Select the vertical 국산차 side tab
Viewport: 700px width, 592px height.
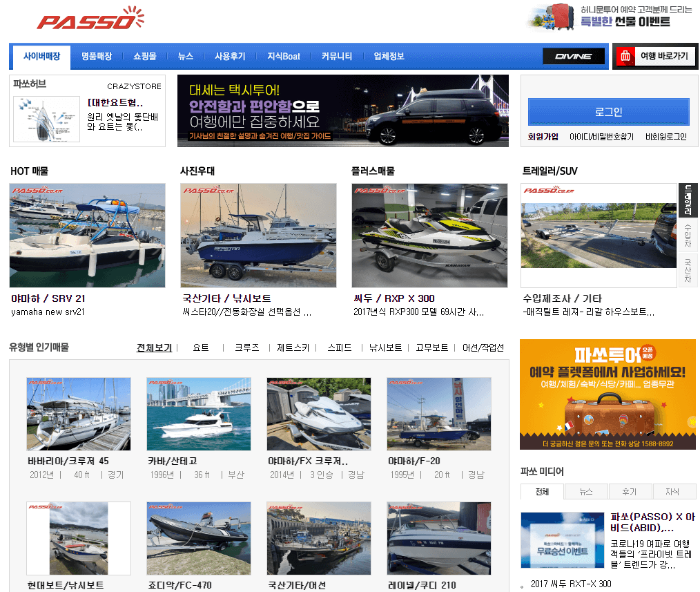click(688, 271)
